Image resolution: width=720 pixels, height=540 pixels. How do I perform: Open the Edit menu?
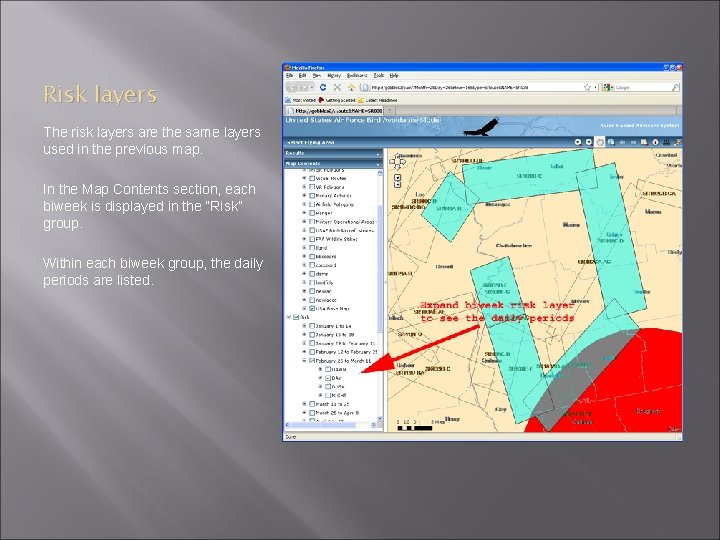tap(303, 75)
